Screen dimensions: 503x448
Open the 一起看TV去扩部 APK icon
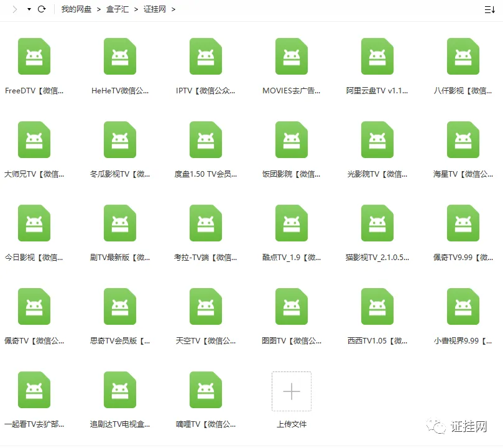(x=34, y=390)
